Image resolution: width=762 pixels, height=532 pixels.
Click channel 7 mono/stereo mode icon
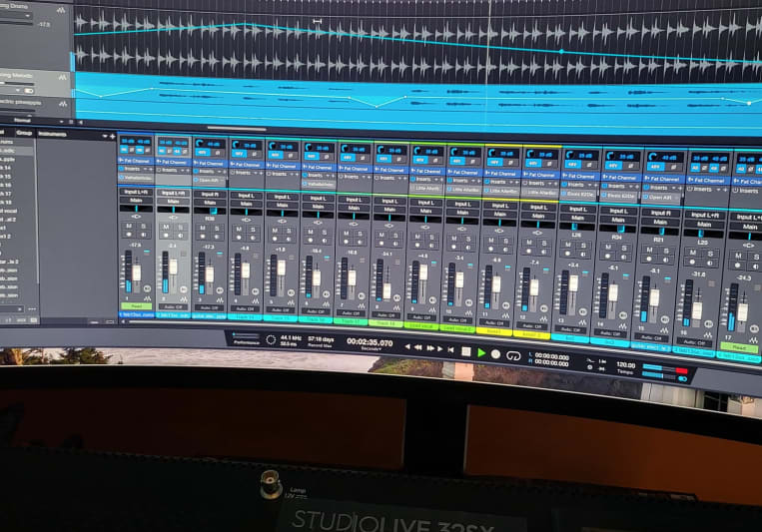click(x=363, y=295)
